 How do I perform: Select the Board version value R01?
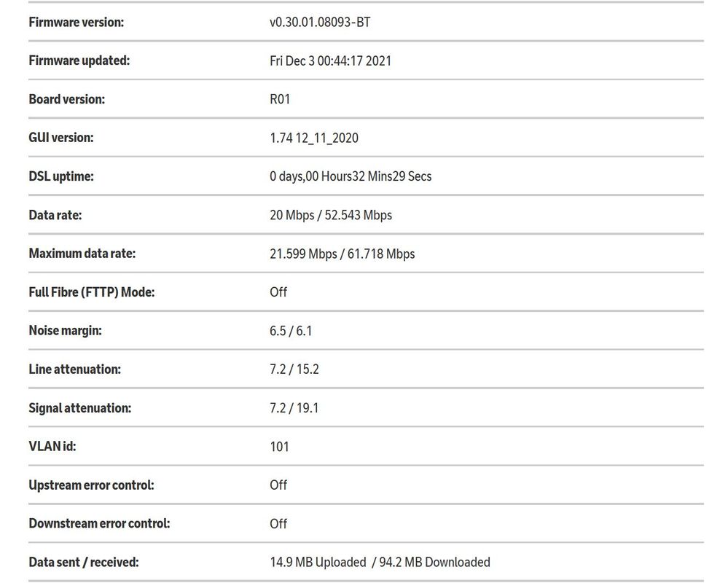coord(280,99)
